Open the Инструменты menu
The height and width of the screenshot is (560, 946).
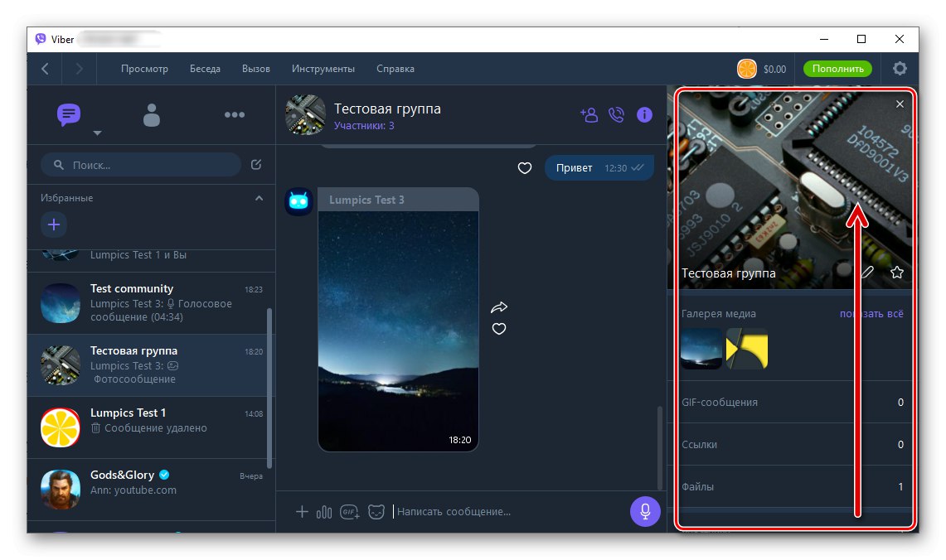323,69
